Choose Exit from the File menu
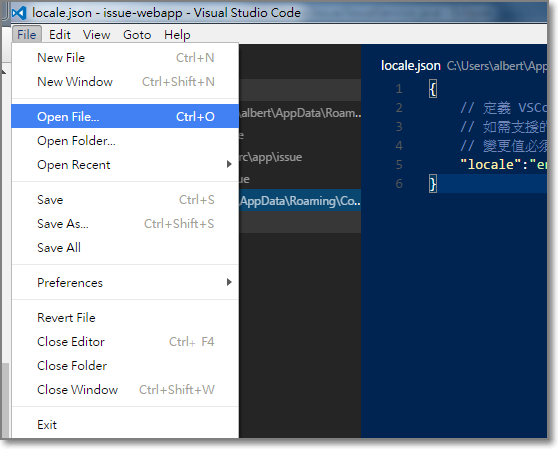The image size is (558, 449). (x=125, y=424)
